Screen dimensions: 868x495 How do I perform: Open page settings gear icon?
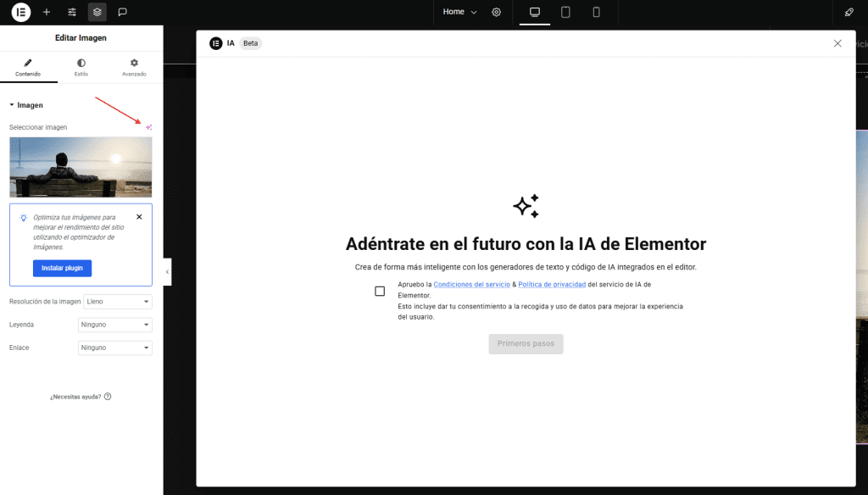click(497, 12)
